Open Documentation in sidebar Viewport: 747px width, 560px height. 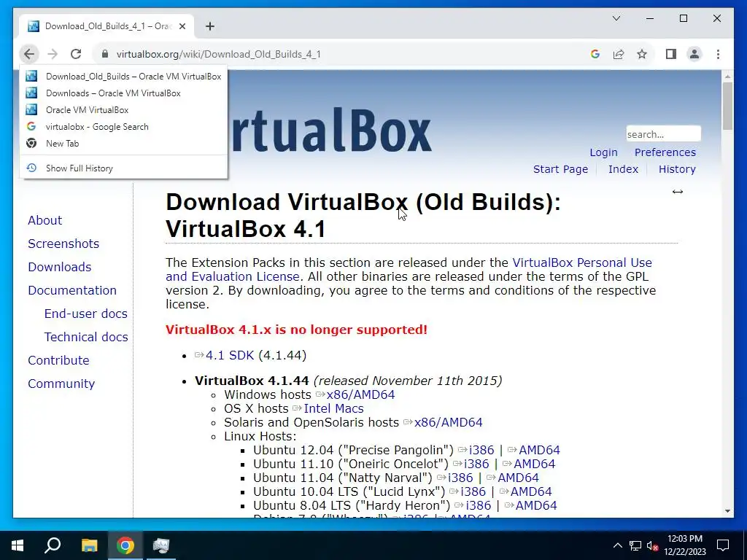point(72,290)
